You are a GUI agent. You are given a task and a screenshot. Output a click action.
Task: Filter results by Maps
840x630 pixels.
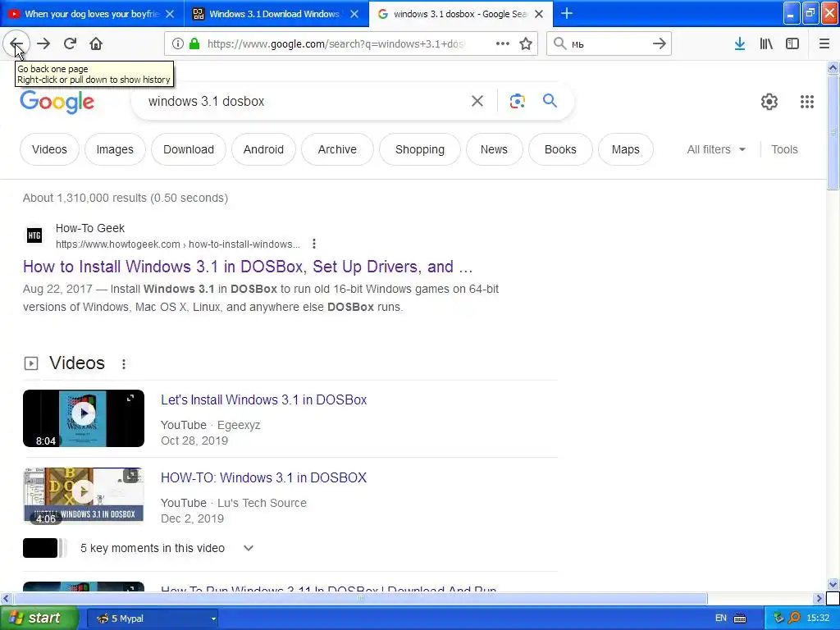point(626,149)
